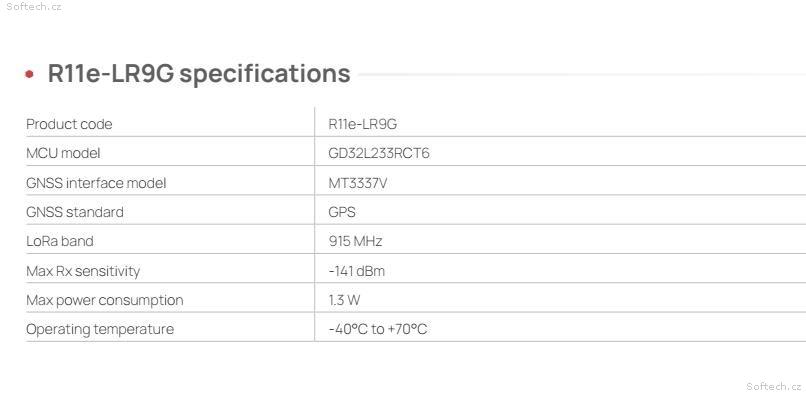This screenshot has width=806, height=393.
Task: Select the Operating temperature label
Action: click(100, 329)
